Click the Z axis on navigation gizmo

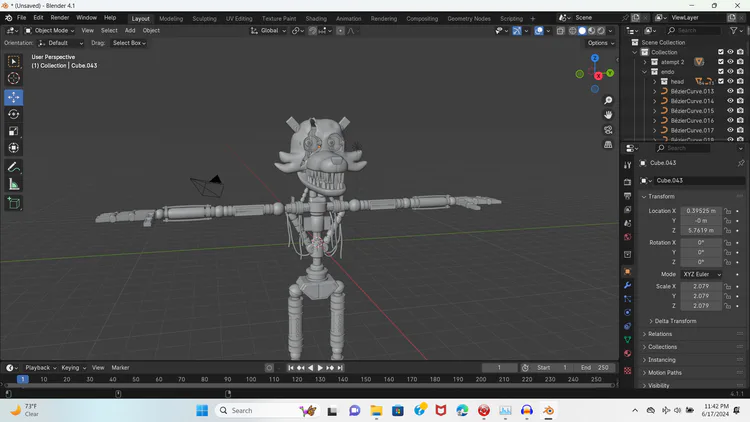pyautogui.click(x=595, y=58)
